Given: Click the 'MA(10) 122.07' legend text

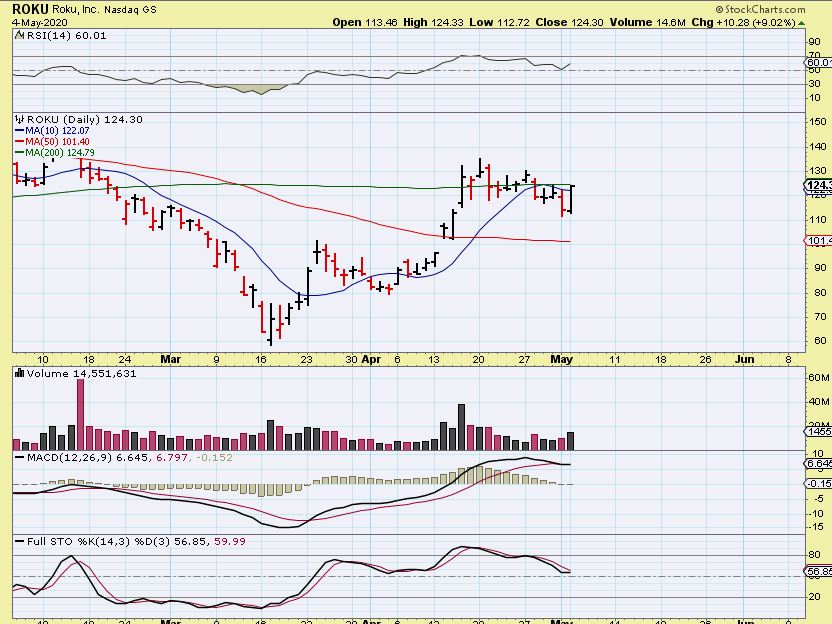Looking at the screenshot, I should pyautogui.click(x=57, y=131).
